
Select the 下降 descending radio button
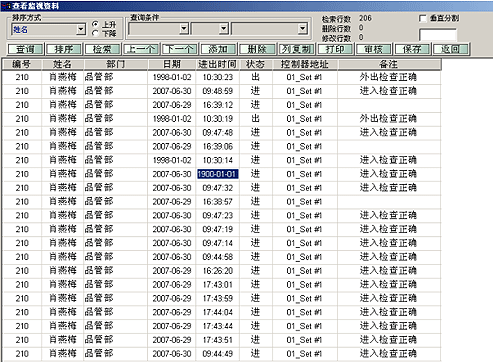pyautogui.click(x=95, y=33)
